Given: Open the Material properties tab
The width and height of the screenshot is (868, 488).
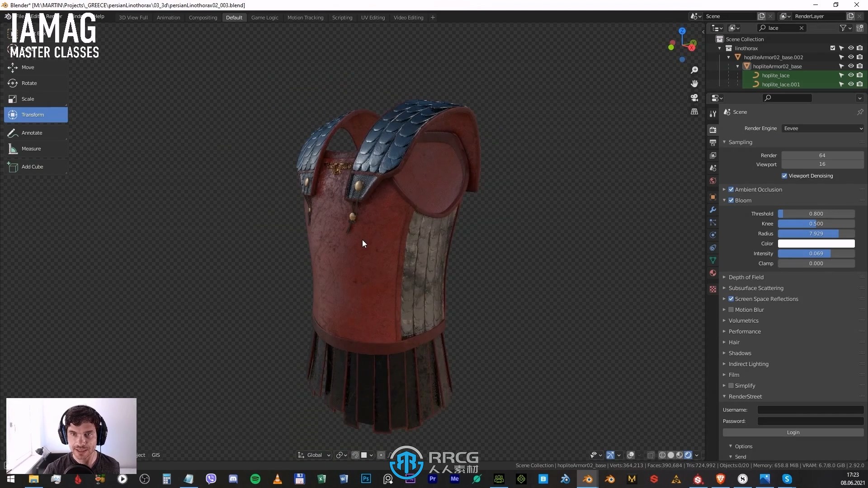Looking at the screenshot, I should click(x=713, y=273).
